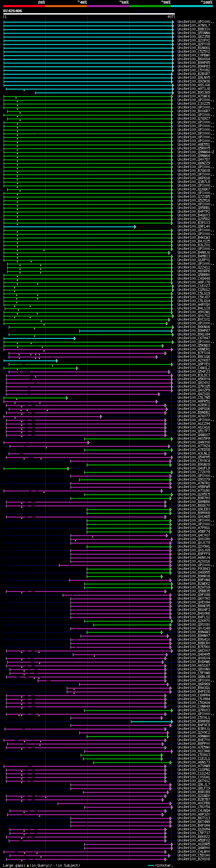Viewport: 216px width, 868px height.
Task: Select the UniRef100_A8E551 label
Action: click(194, 144)
